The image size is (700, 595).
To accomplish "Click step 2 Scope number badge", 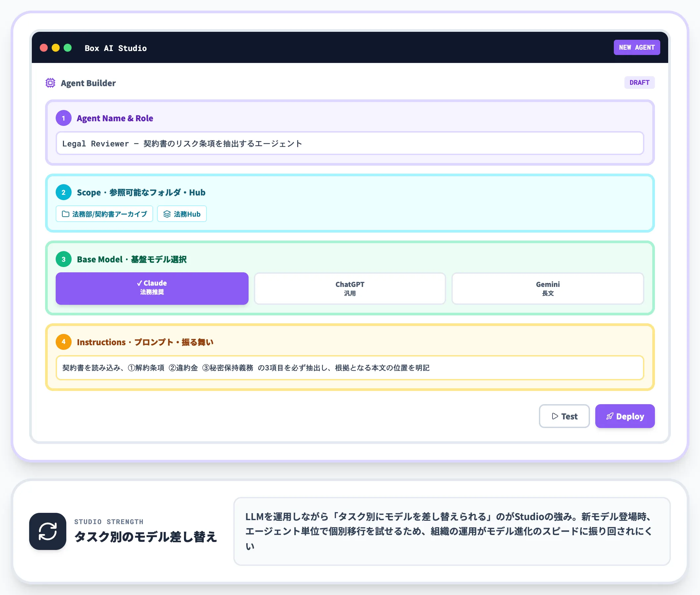I will pyautogui.click(x=63, y=192).
